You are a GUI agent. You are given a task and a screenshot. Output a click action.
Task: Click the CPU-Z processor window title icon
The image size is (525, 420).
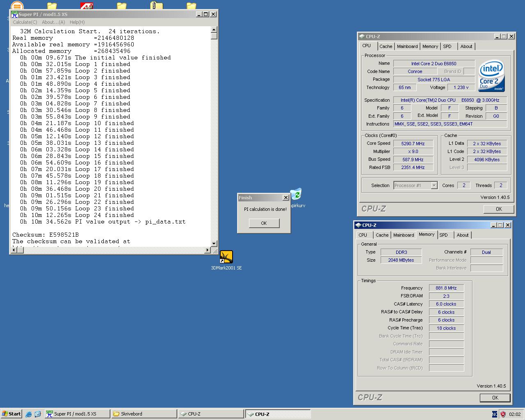tap(362, 37)
